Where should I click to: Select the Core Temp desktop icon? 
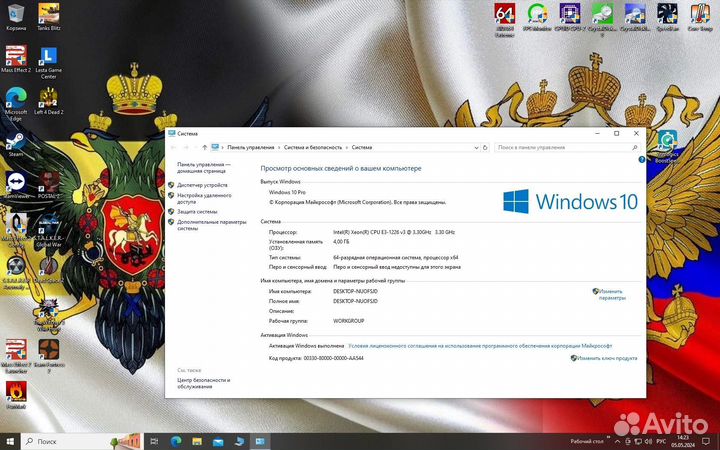pyautogui.click(x=700, y=17)
